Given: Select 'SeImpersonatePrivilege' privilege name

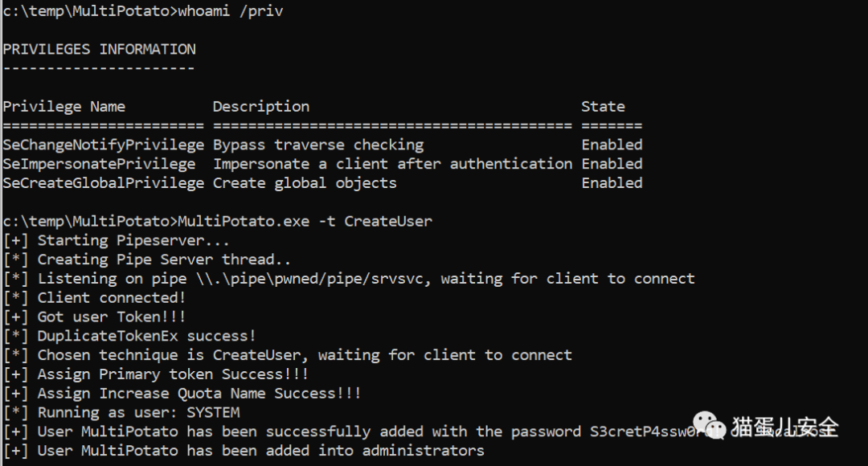Looking at the screenshot, I should [x=99, y=164].
